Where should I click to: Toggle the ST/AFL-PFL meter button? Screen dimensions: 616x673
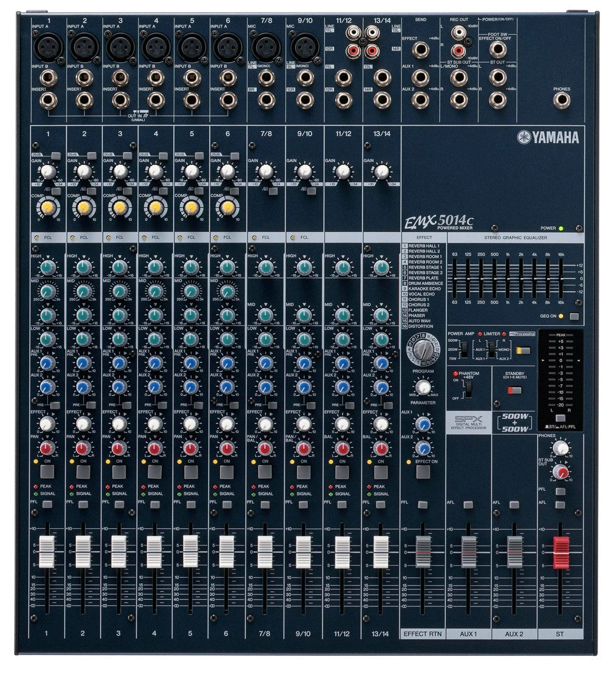point(560,418)
